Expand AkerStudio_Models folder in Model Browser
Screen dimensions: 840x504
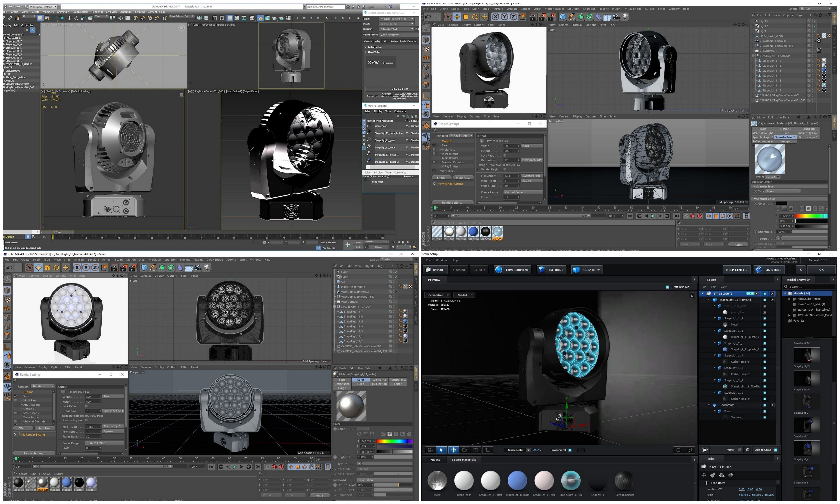pos(789,299)
